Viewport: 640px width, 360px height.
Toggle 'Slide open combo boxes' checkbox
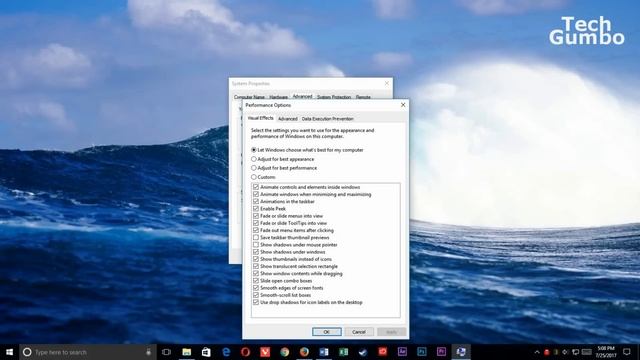point(256,280)
